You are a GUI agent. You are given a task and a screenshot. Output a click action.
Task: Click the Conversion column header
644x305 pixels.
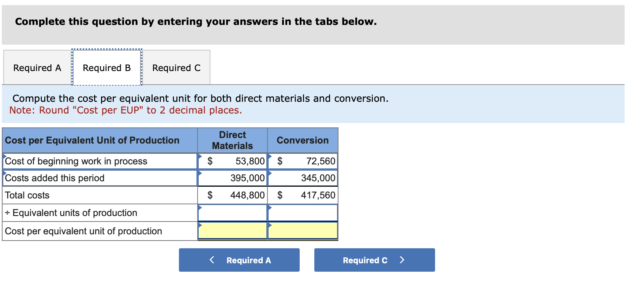[303, 140]
